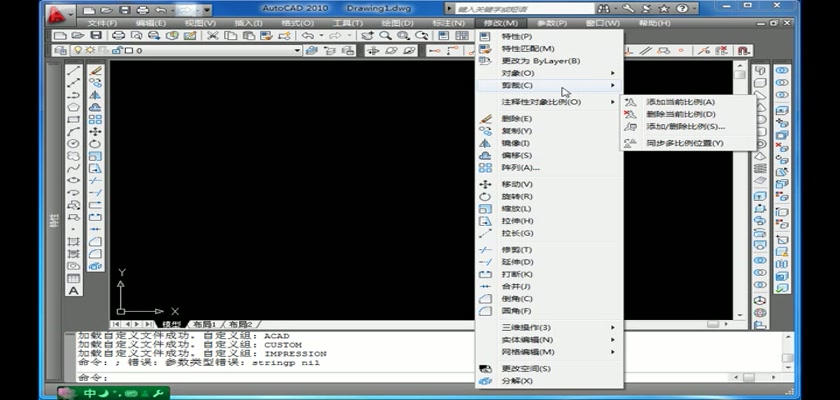Click the search binoculars button
This screenshot has height=400, width=840.
603,9
